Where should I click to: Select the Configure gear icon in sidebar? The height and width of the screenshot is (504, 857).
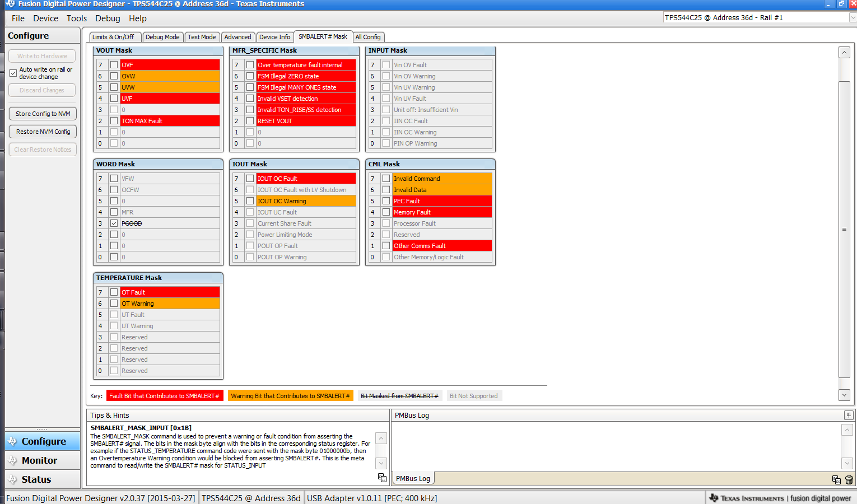pyautogui.click(x=12, y=441)
